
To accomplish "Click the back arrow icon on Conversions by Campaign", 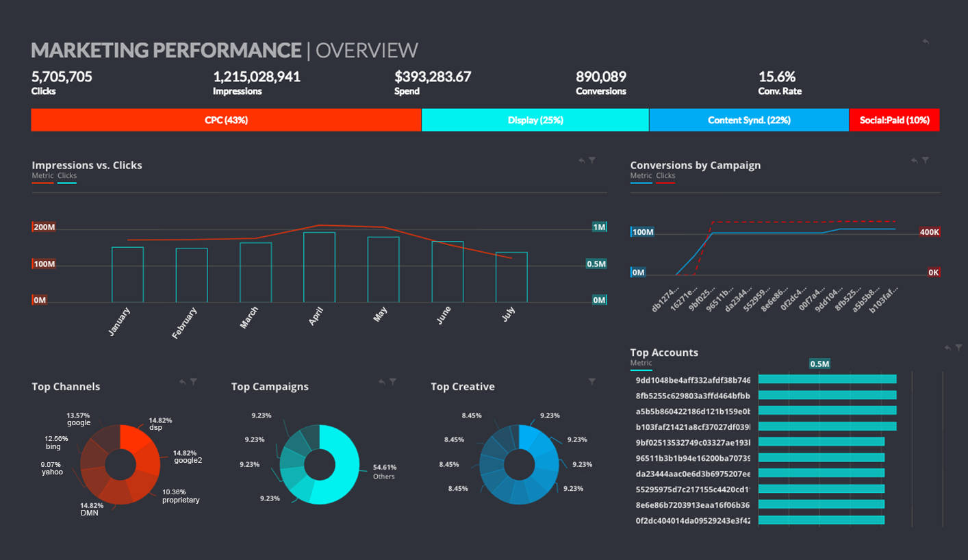I will click(x=913, y=160).
